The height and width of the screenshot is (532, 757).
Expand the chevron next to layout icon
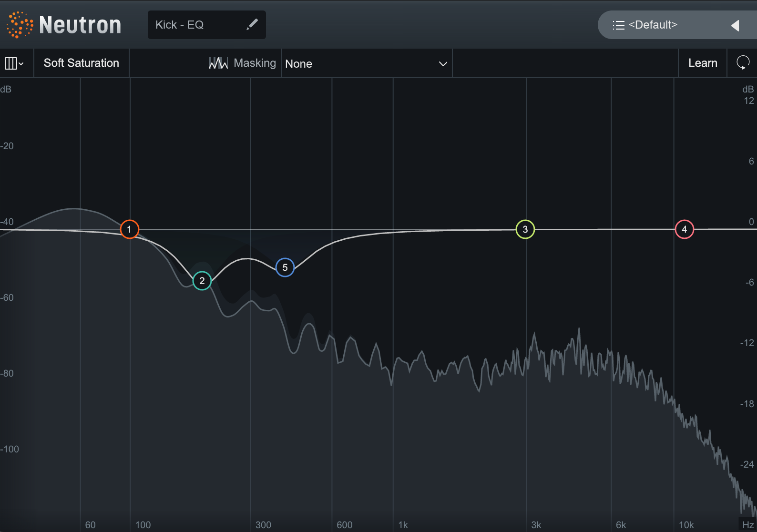coord(21,64)
